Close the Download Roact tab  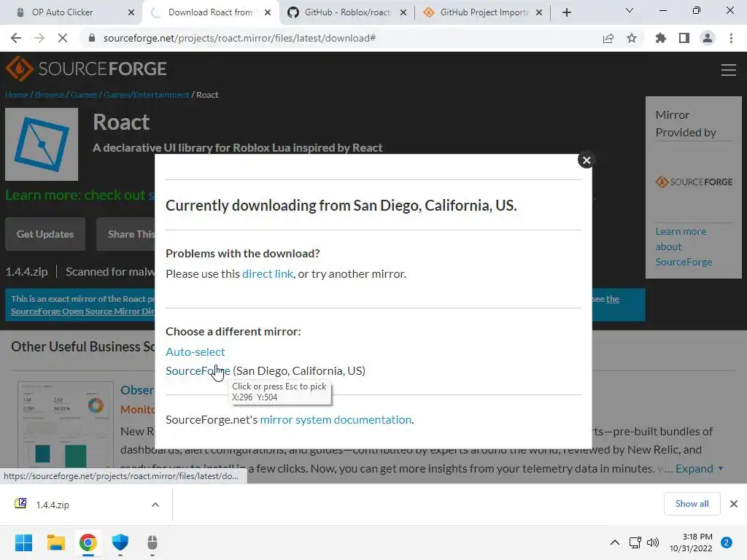coord(268,12)
